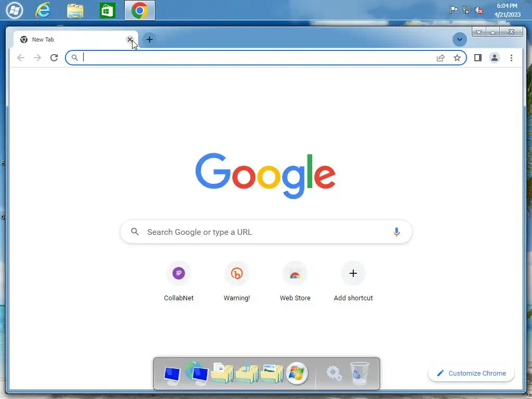Click the muted volume tray icon

[x=478, y=10]
